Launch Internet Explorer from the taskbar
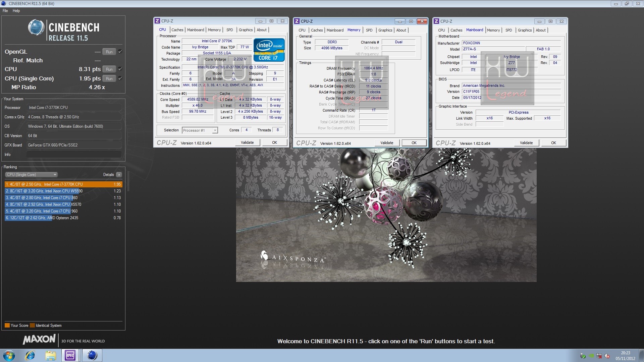The height and width of the screenshot is (362, 644). pyautogui.click(x=30, y=355)
